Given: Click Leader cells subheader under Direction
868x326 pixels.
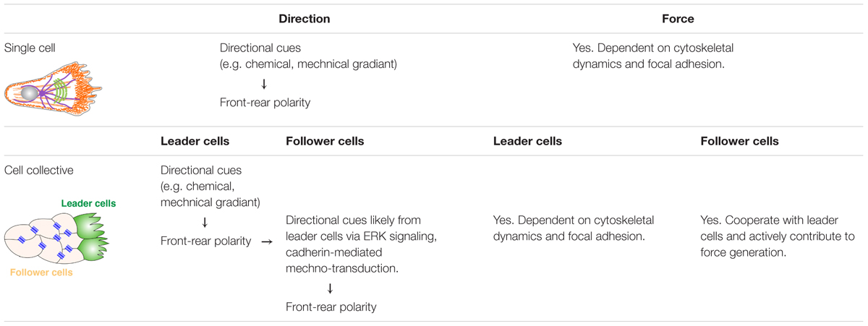Looking at the screenshot, I should click(x=195, y=142).
